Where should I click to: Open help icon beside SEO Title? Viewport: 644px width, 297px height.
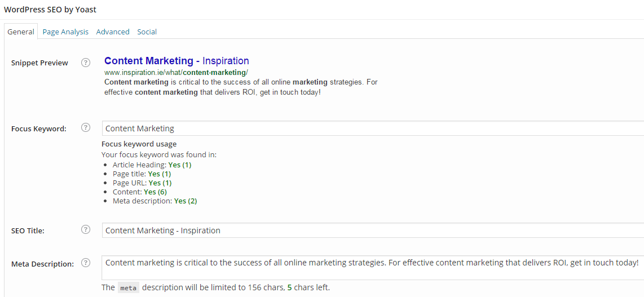coord(85,229)
